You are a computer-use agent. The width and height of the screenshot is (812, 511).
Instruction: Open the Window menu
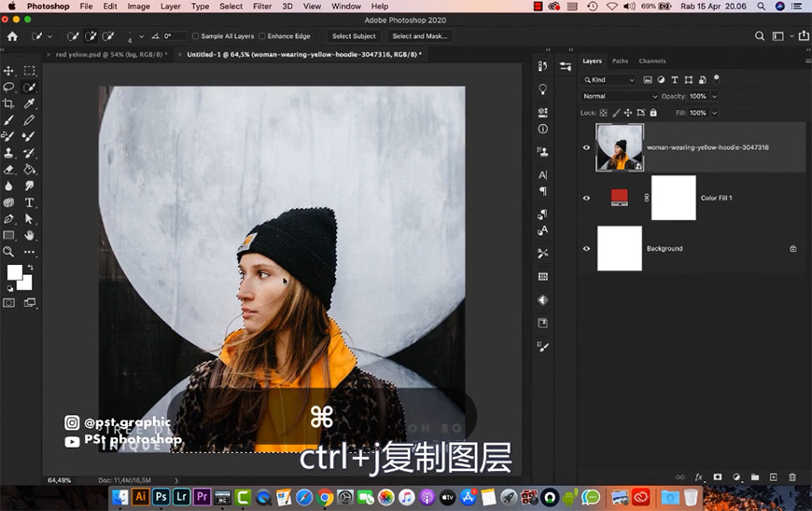pos(346,7)
